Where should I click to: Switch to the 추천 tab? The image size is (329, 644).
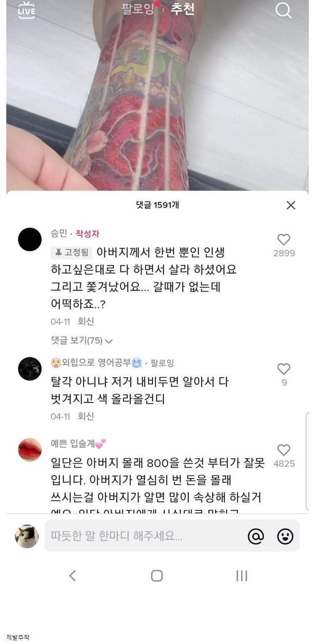(x=182, y=9)
